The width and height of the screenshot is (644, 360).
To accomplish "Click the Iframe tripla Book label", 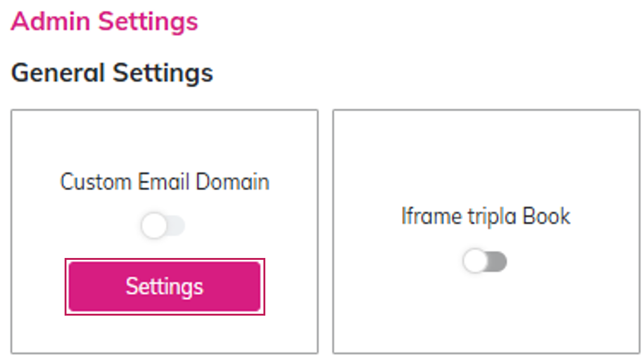I will pyautogui.click(x=486, y=217).
